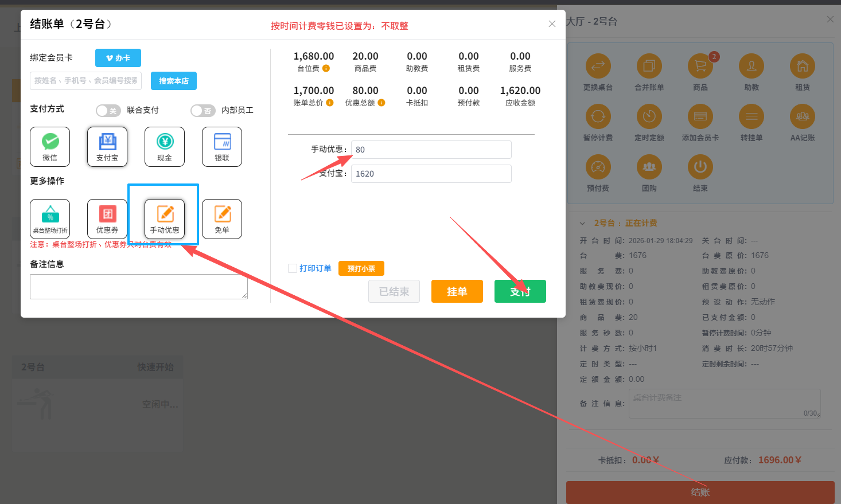The width and height of the screenshot is (841, 504).
Task: Click inside the 手动优惠 discount input field
Action: [x=431, y=150]
